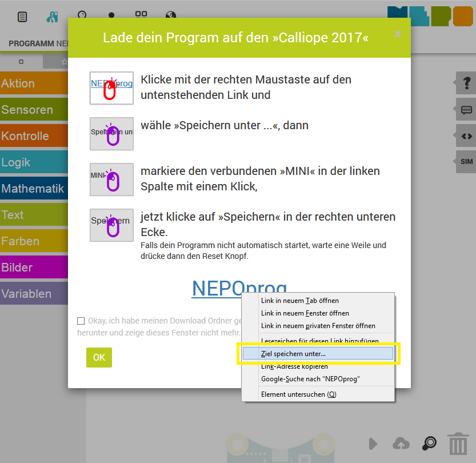Click the trash bin icon
This screenshot has width=476, height=463.
pyautogui.click(x=458, y=444)
